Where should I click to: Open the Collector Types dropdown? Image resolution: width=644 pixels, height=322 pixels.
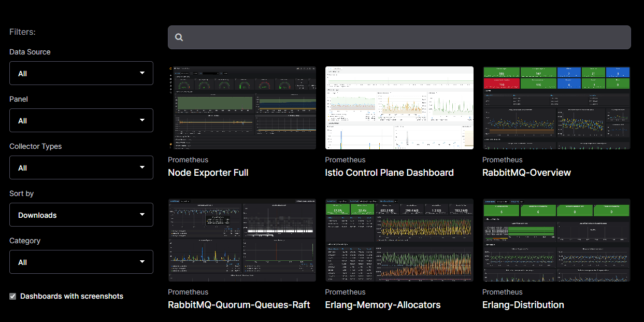click(x=81, y=167)
